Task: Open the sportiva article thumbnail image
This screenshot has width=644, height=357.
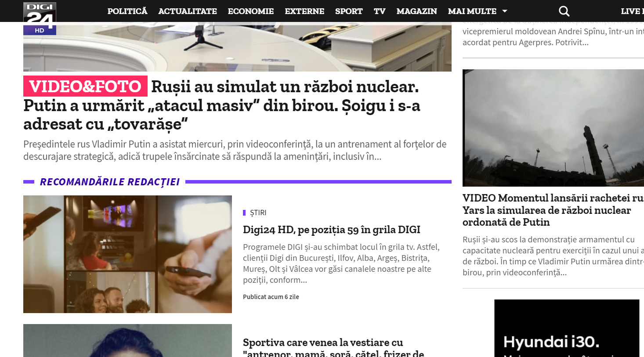Action: pos(127,340)
